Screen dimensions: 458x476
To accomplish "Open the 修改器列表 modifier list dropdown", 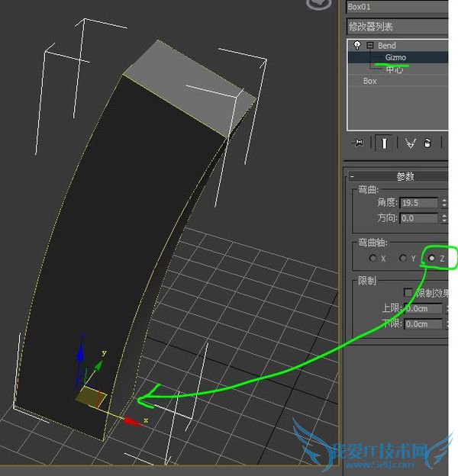I will pyautogui.click(x=398, y=27).
